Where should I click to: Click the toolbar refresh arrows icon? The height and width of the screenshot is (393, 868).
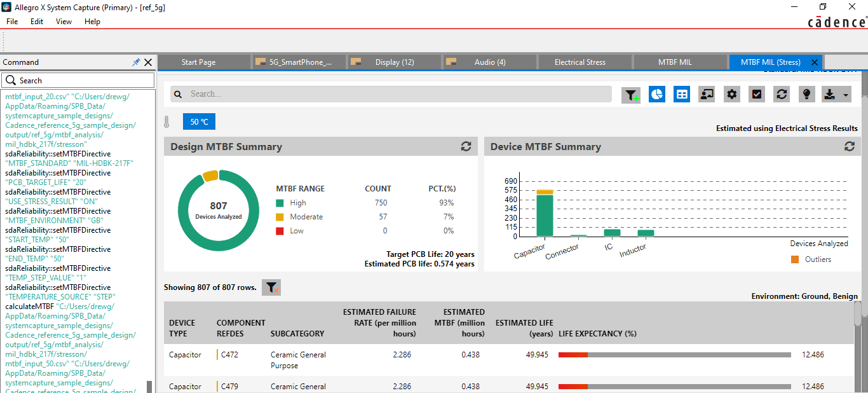click(782, 94)
